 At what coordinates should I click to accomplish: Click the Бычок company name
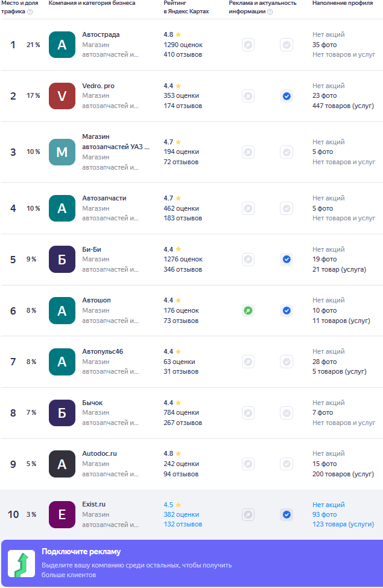92,403
